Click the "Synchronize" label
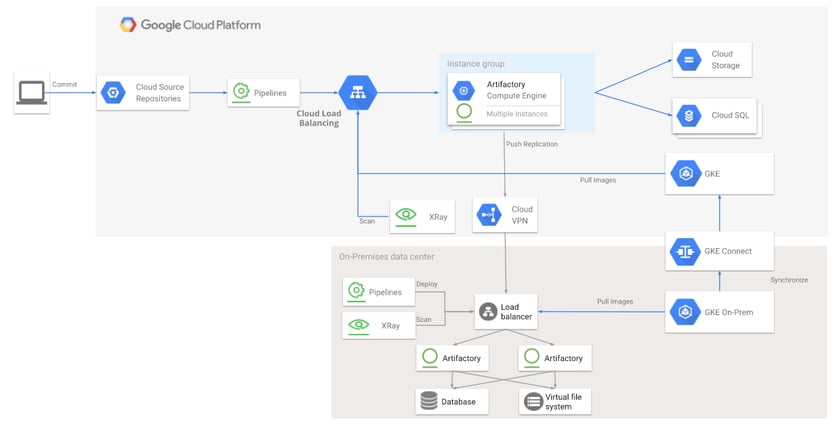Image resolution: width=835 pixels, height=426 pixels. [x=789, y=280]
